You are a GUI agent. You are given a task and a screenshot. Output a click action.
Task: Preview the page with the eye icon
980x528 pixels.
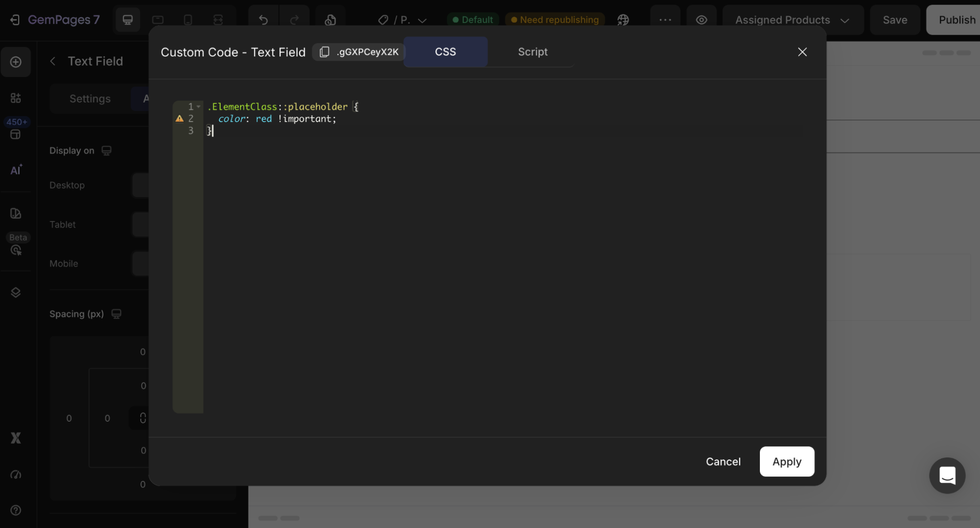pyautogui.click(x=702, y=20)
